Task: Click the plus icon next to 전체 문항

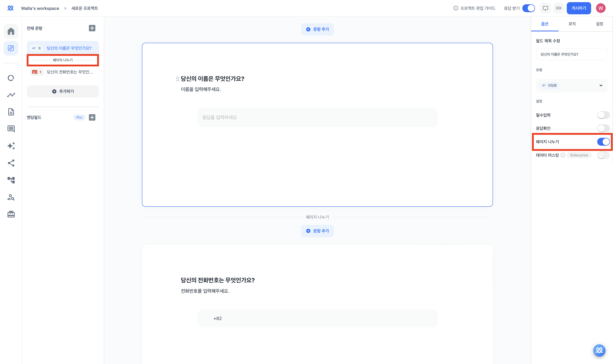Action: tap(92, 28)
